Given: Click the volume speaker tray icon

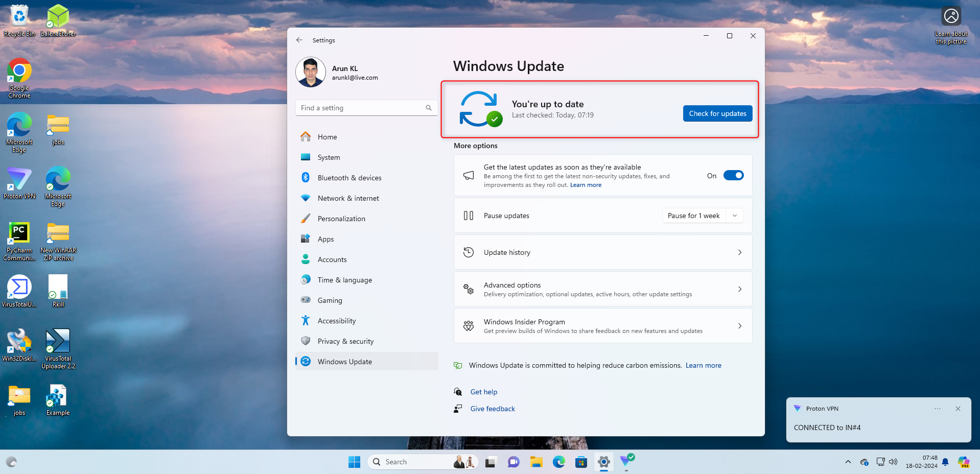Looking at the screenshot, I should [x=893, y=462].
